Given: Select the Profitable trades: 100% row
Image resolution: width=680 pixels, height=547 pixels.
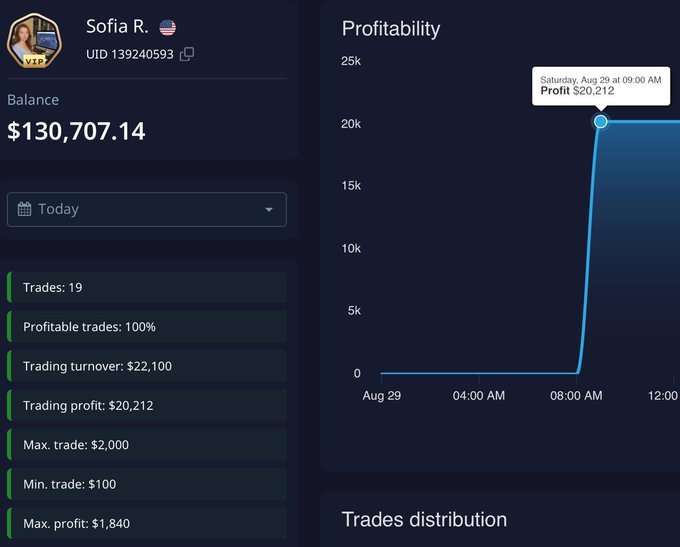Looking at the screenshot, I should tap(147, 327).
